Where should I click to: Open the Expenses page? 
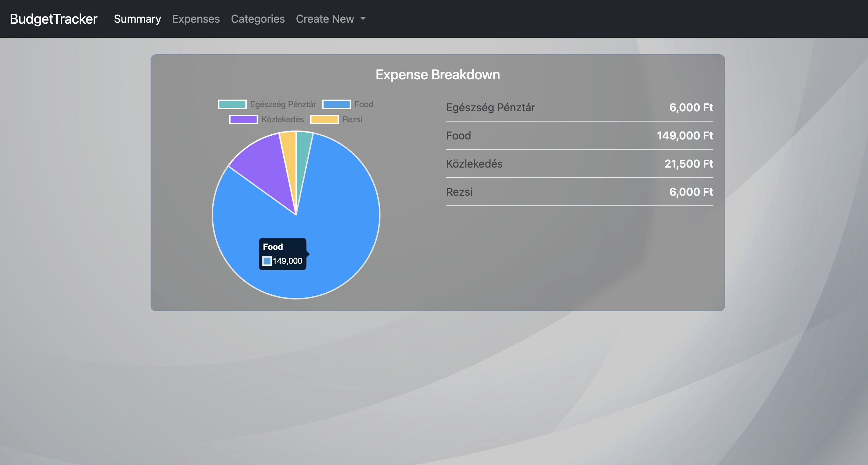pos(196,19)
